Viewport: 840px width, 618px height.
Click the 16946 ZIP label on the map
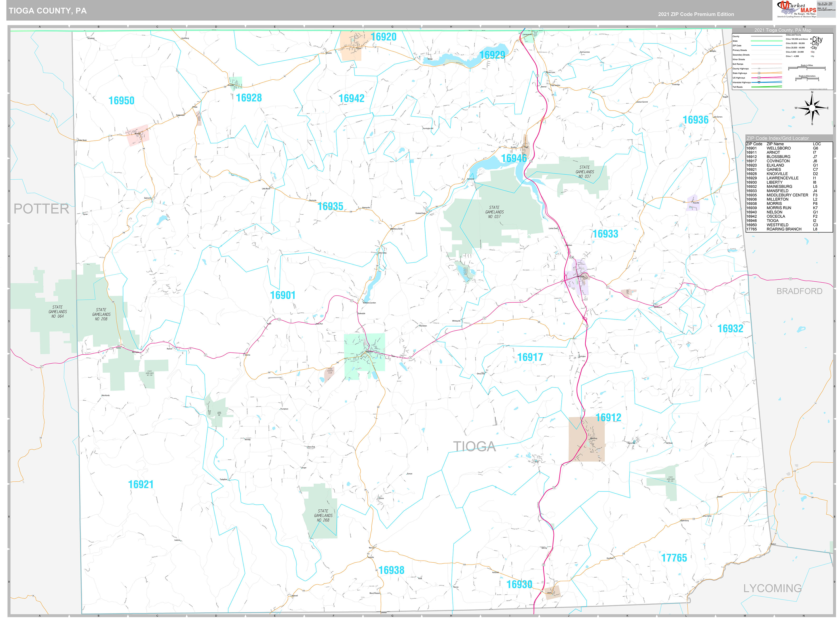(x=514, y=159)
